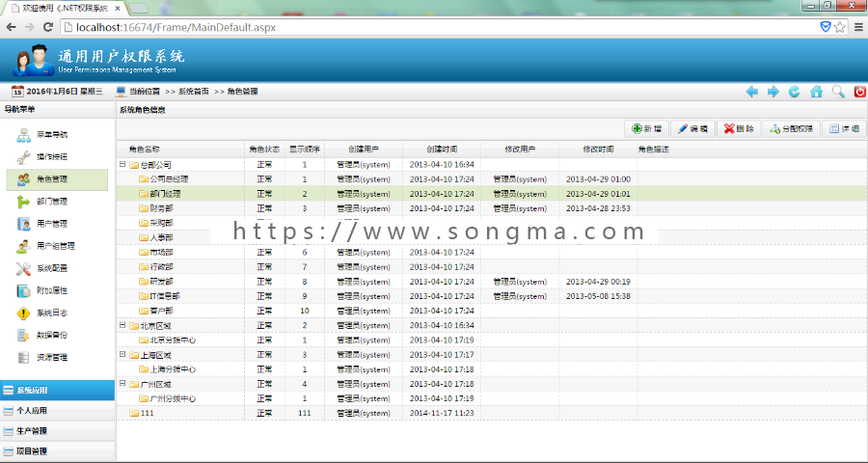Click the 编辑 edit button
The width and height of the screenshot is (868, 463).
pos(693,128)
